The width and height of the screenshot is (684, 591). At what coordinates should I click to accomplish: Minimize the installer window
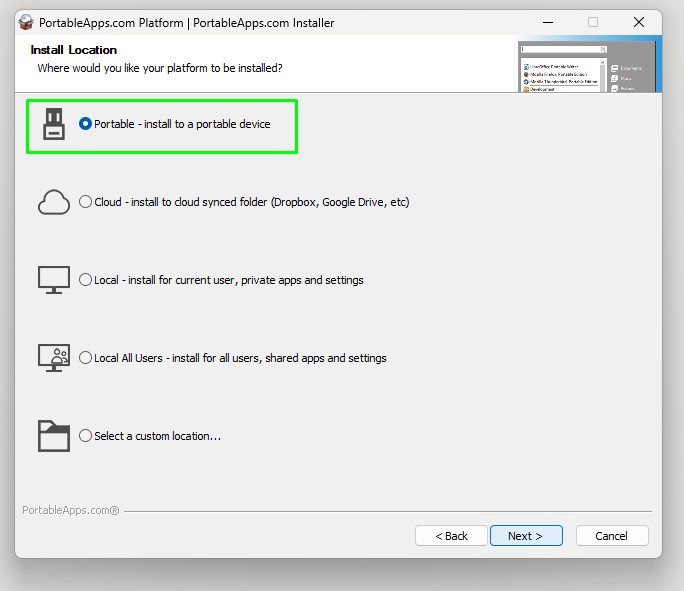click(x=546, y=22)
